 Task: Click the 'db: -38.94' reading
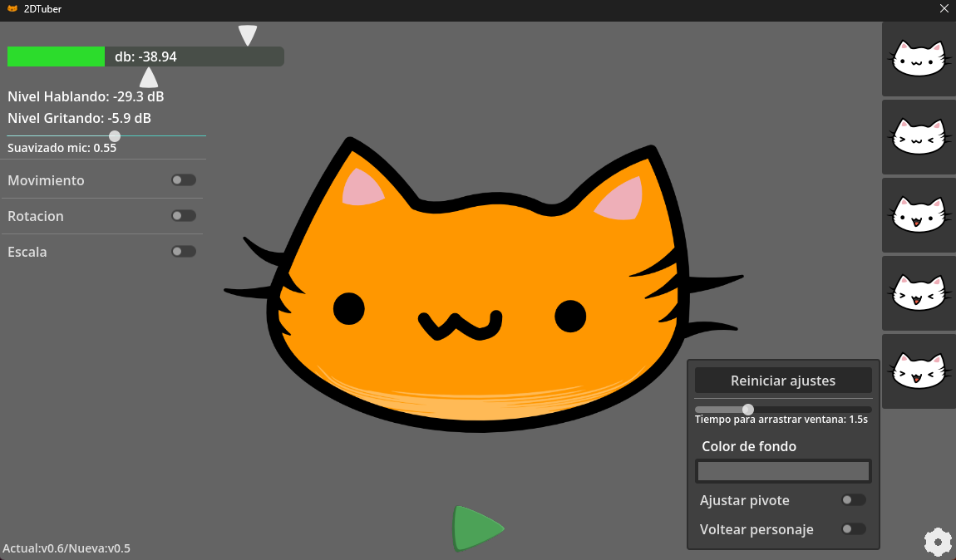click(145, 56)
